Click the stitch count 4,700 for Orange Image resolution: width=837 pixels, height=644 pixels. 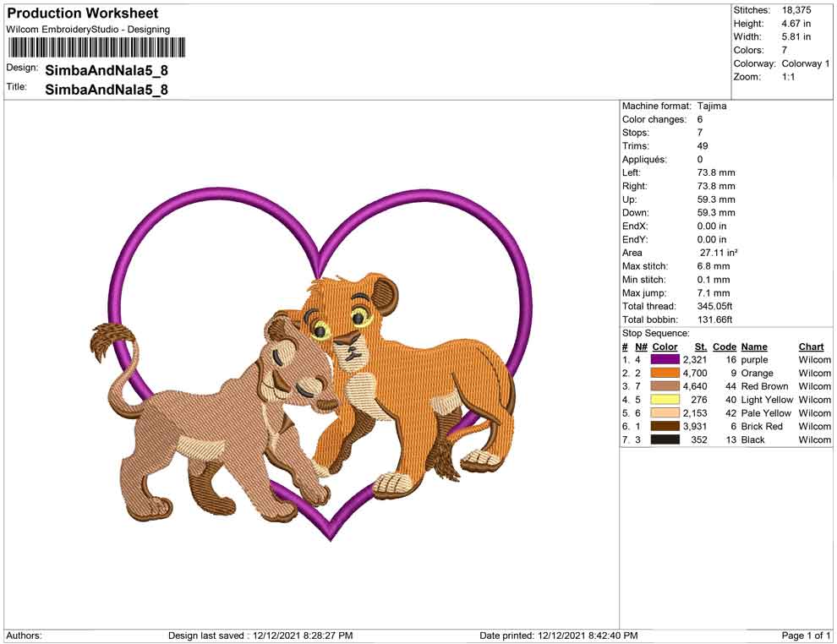[x=695, y=373]
